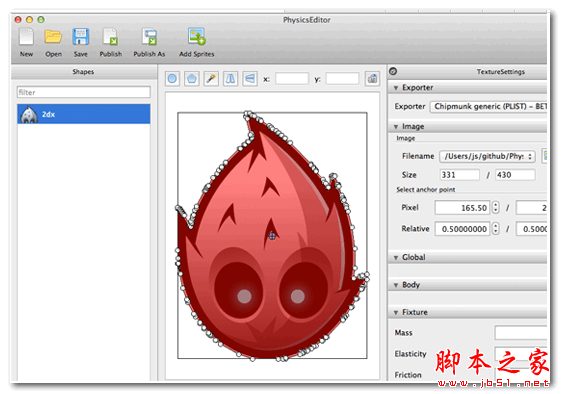This screenshot has height=394, width=561.
Task: Click the Mass input field
Action: (521, 333)
